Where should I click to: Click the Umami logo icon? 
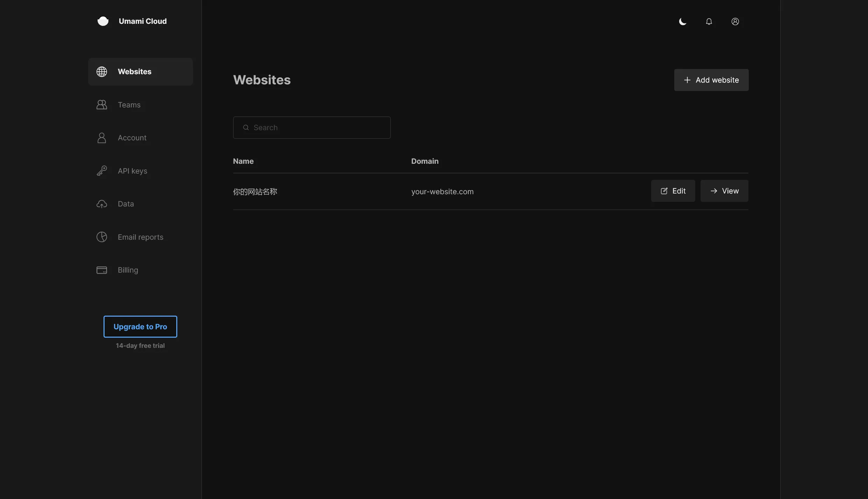[103, 21]
